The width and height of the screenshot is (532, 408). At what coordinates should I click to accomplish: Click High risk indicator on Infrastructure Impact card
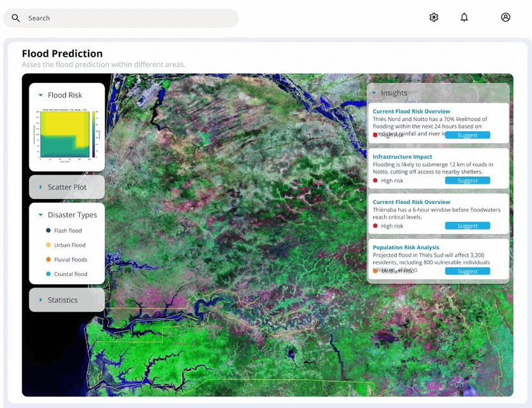click(x=388, y=180)
